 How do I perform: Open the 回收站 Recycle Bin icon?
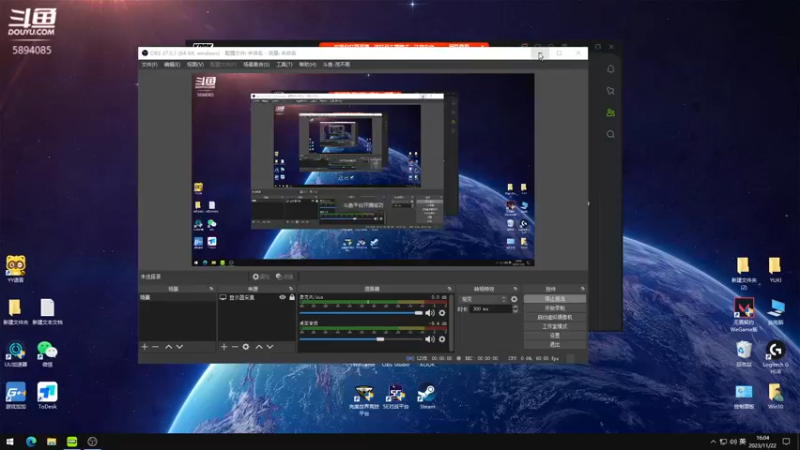(744, 354)
